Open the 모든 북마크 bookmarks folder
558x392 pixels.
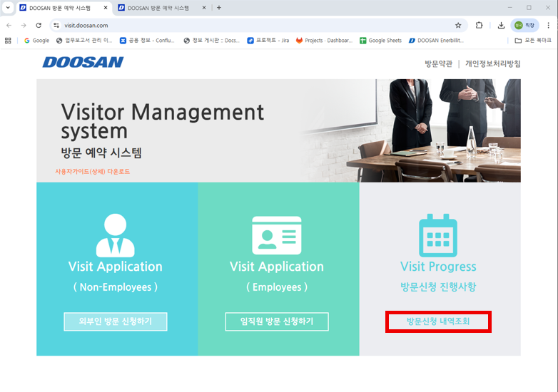coord(532,41)
